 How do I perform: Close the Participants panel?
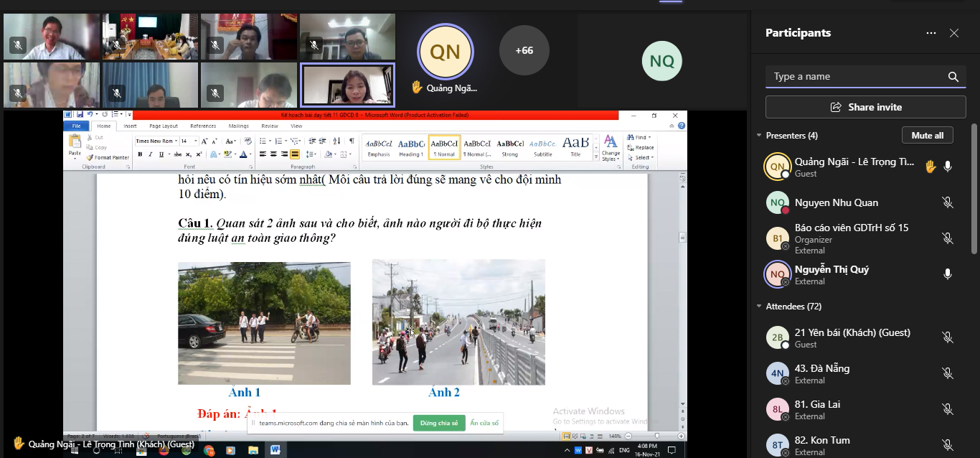954,33
